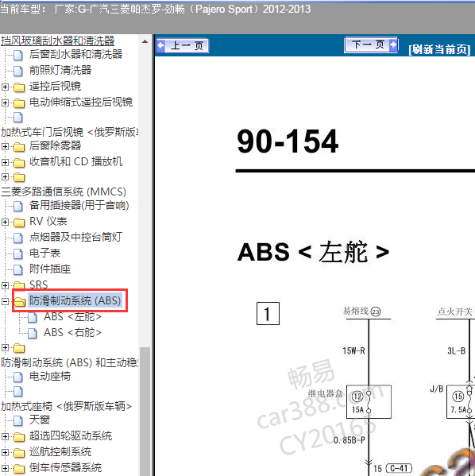The height and width of the screenshot is (476, 475).
Task: Click the C-41 connector label in diagram
Action: [399, 468]
